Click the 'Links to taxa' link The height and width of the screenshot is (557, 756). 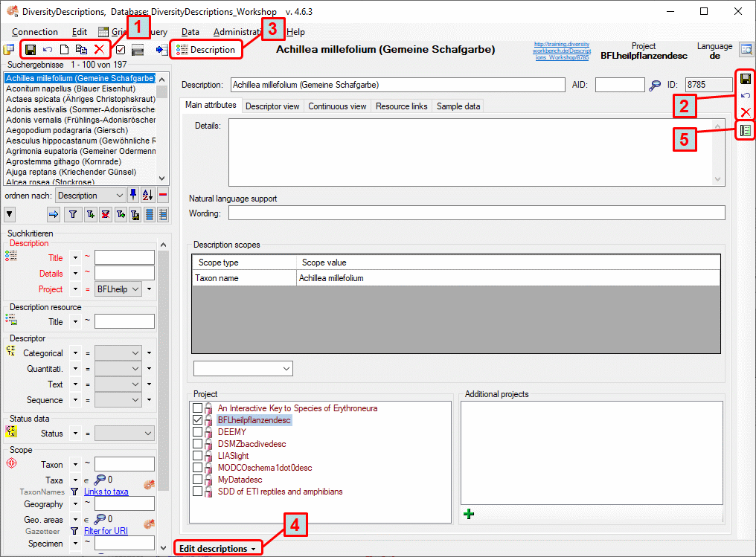(106, 492)
